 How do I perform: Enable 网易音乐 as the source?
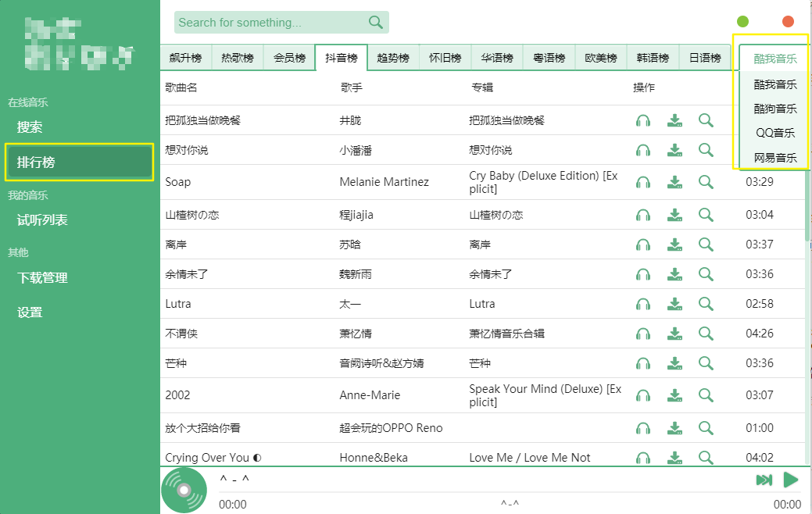pyautogui.click(x=773, y=159)
